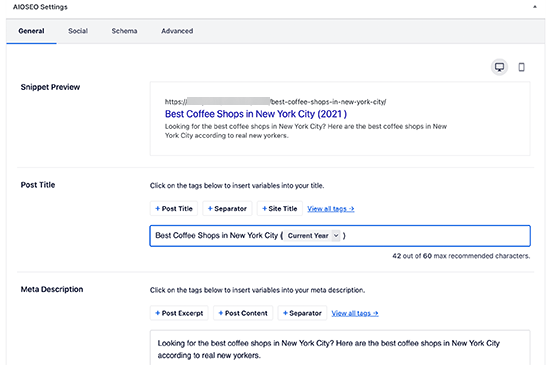Insert the Post Title tag in title
550x365 pixels.
click(174, 209)
